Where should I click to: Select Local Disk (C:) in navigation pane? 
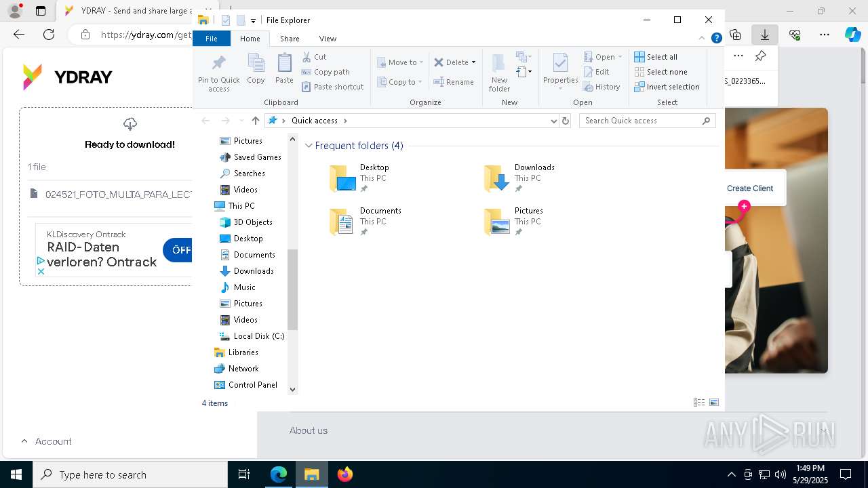252,336
